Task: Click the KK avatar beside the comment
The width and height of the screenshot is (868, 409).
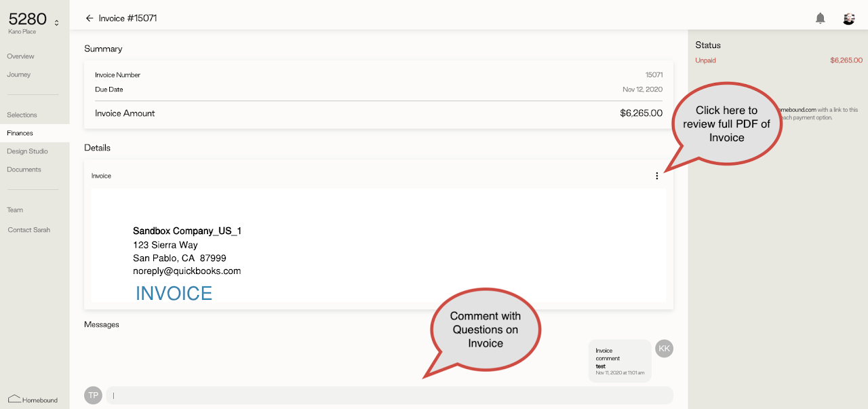Action: tap(664, 349)
